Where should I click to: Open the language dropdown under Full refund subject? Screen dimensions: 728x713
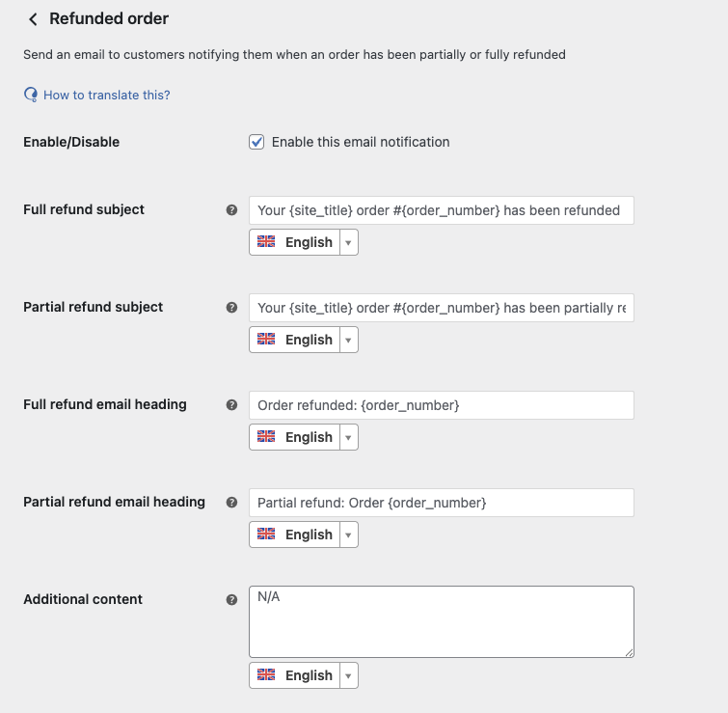coord(348,242)
